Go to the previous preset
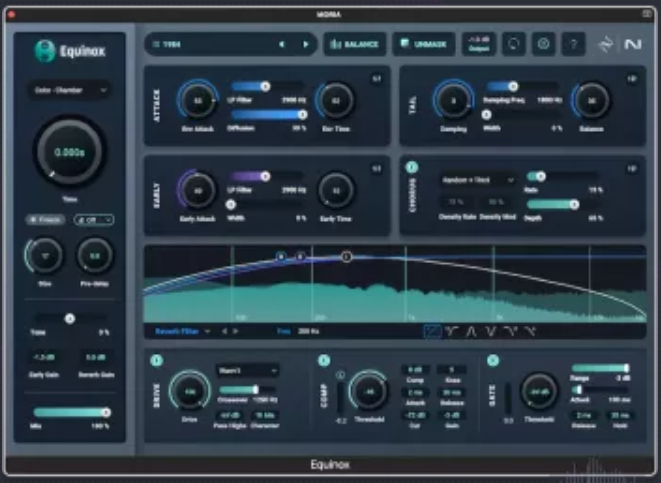Viewport: 661px width, 483px height. click(x=282, y=44)
